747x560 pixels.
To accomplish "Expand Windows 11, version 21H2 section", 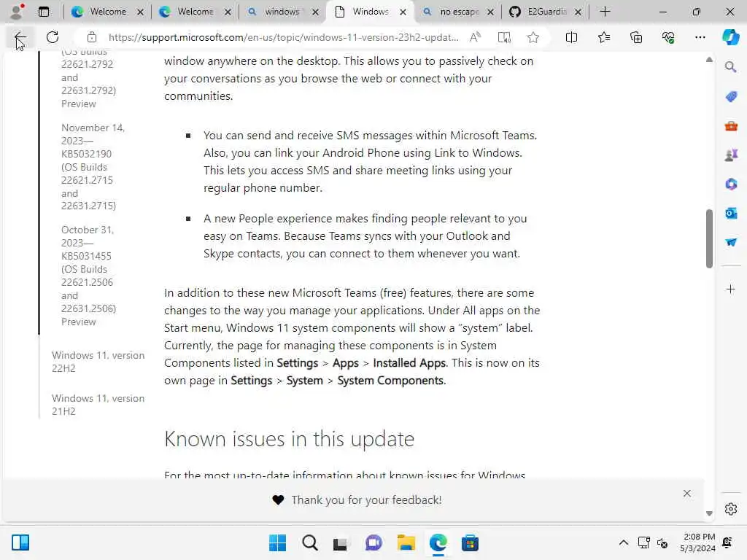I will tap(98, 404).
